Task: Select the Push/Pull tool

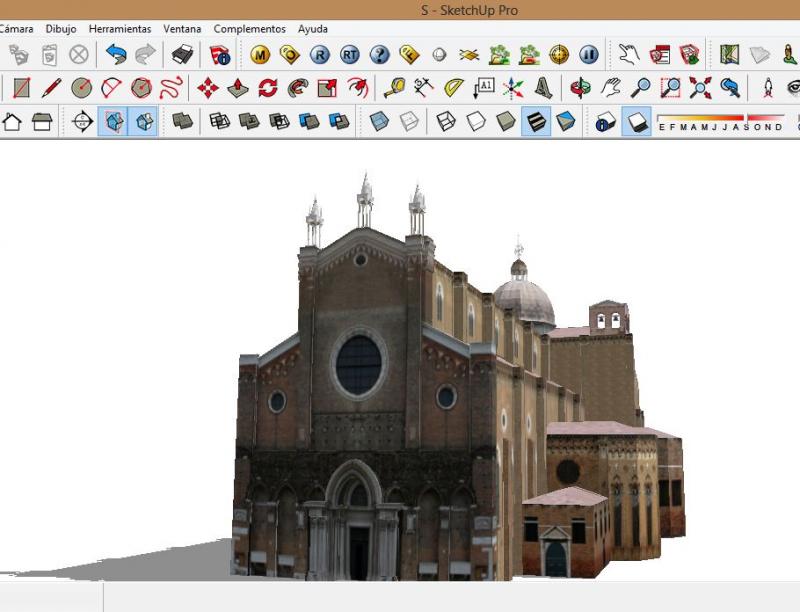Action: [238, 88]
